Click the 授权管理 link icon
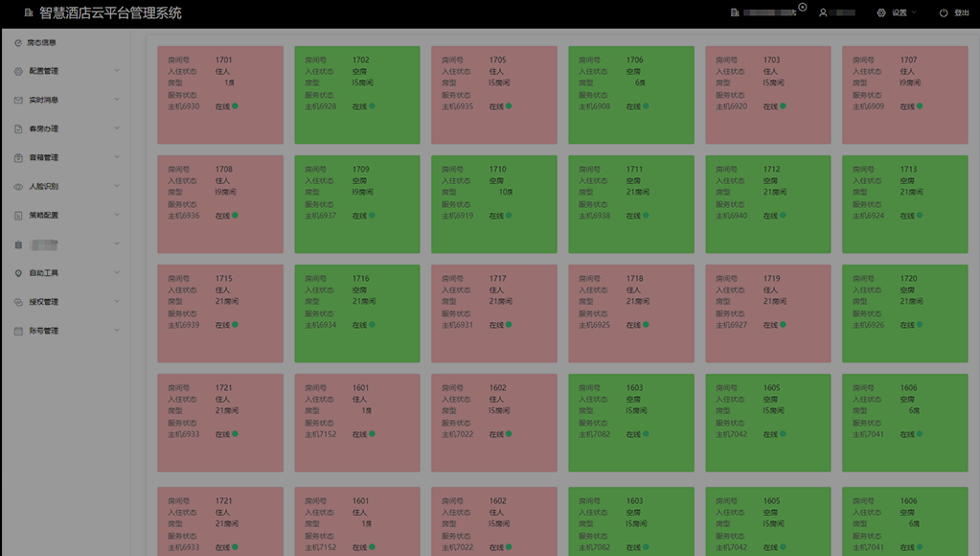The height and width of the screenshot is (556, 980). click(x=18, y=302)
